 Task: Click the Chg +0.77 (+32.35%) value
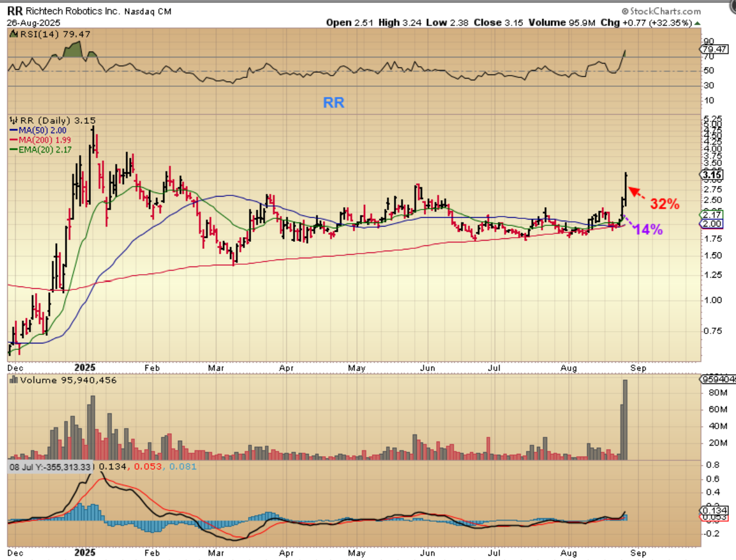coord(646,22)
